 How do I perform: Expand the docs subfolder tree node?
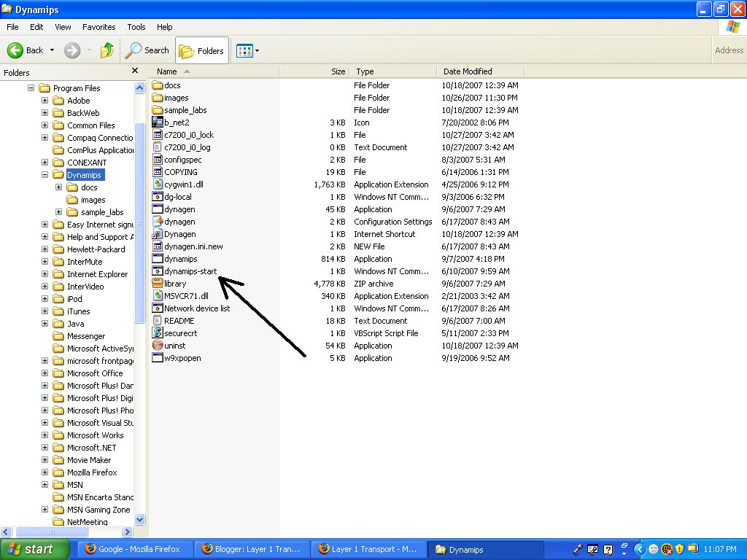click(x=58, y=187)
